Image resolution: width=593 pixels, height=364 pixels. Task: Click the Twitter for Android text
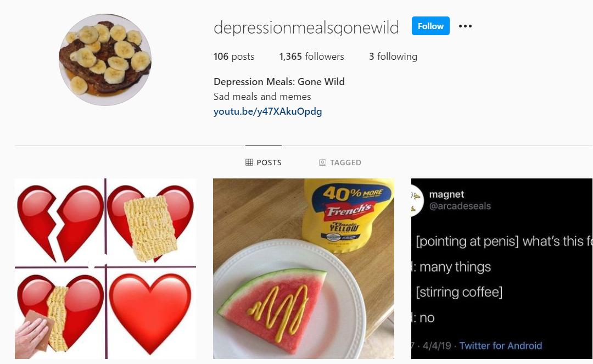click(501, 345)
